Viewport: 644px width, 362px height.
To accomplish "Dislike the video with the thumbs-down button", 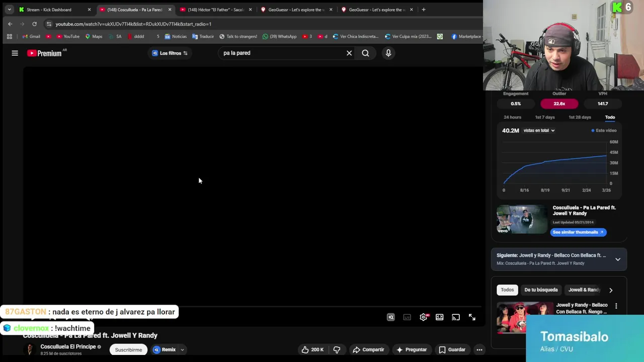I will 337,349.
